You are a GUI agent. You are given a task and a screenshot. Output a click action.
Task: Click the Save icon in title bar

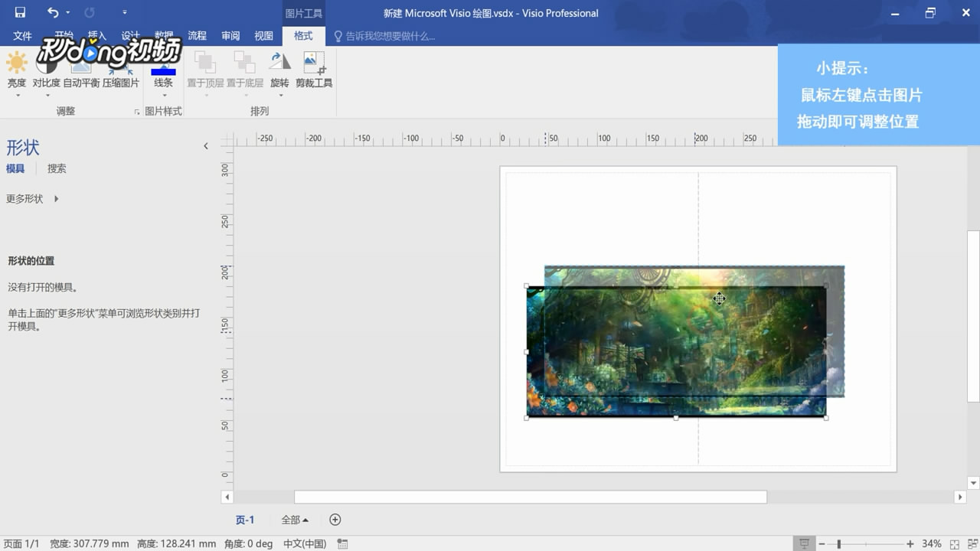pyautogui.click(x=20, y=12)
